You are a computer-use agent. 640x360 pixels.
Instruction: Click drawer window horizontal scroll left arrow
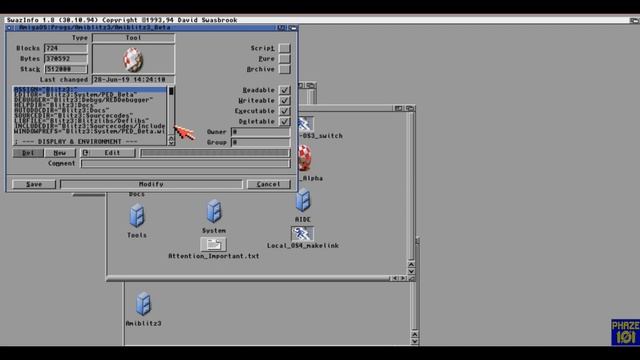[395, 278]
